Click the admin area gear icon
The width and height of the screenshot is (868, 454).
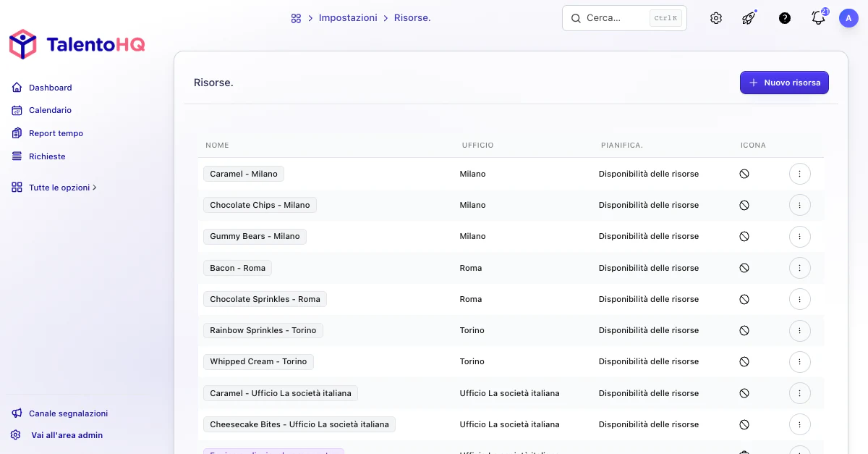point(16,435)
